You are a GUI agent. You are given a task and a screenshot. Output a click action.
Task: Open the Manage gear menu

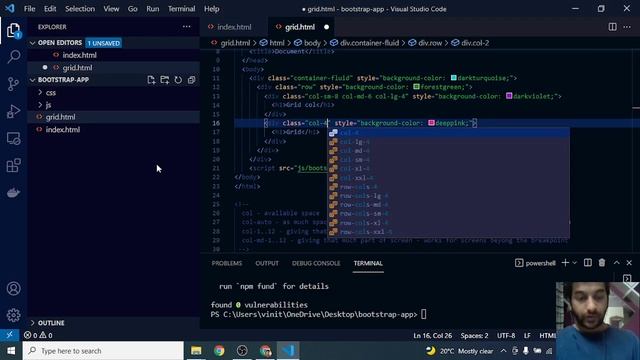(x=13, y=315)
